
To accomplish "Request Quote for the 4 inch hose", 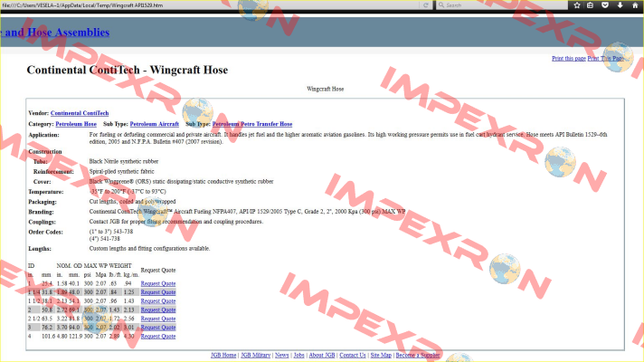I will click(x=158, y=336).
